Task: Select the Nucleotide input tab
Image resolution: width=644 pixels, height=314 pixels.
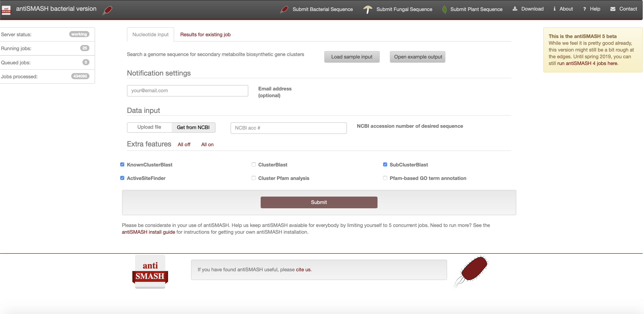Action: click(x=151, y=35)
